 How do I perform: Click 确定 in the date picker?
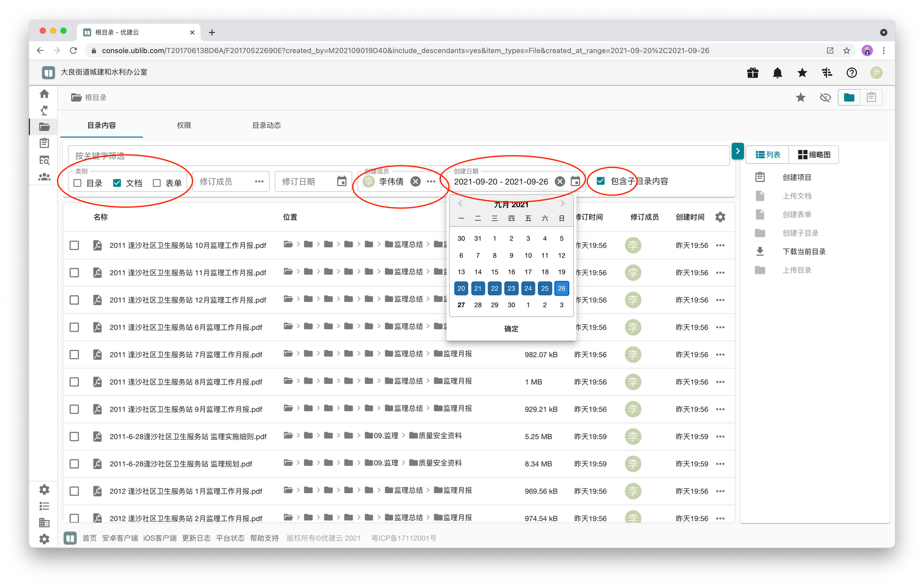511,329
